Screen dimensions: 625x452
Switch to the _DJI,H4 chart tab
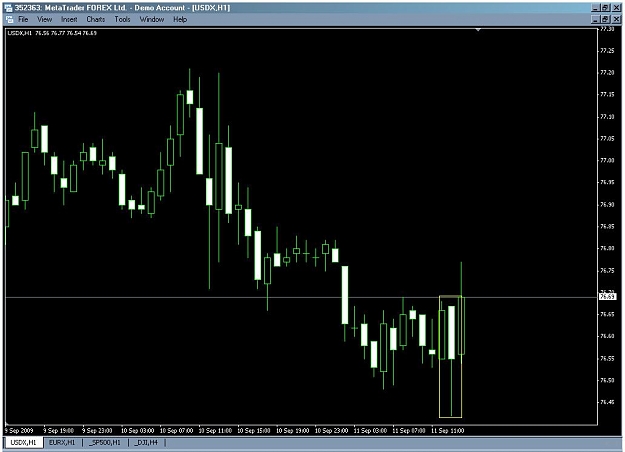(146, 442)
